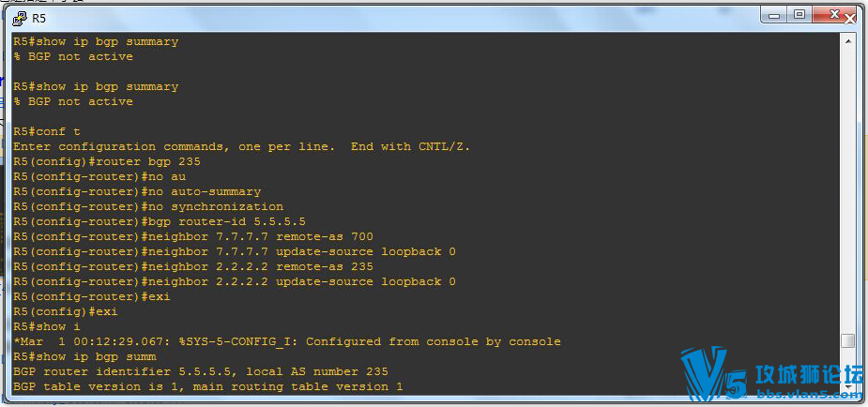Click the 'router bgp 235' command line
Viewport: 868px width, 407px height.
[107, 161]
